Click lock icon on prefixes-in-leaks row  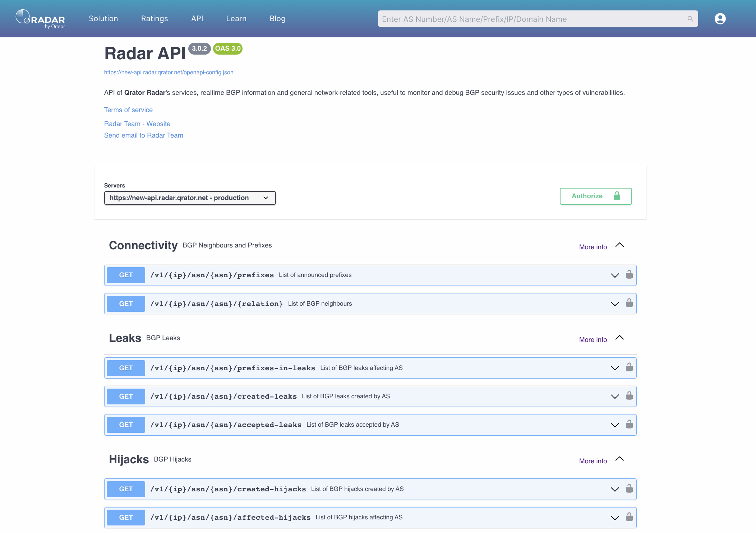[x=629, y=367]
